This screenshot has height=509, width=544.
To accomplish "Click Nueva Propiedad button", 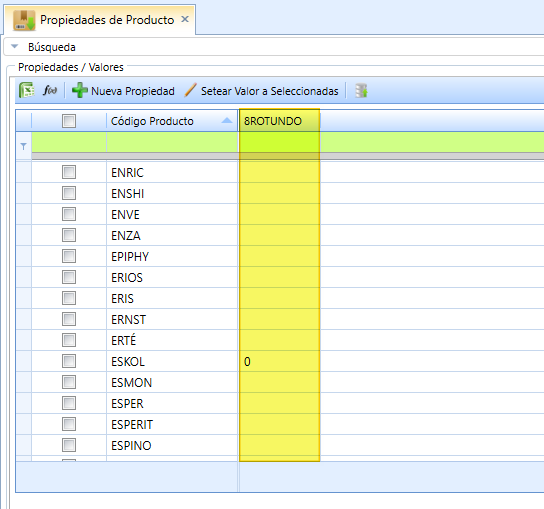I will (123, 91).
